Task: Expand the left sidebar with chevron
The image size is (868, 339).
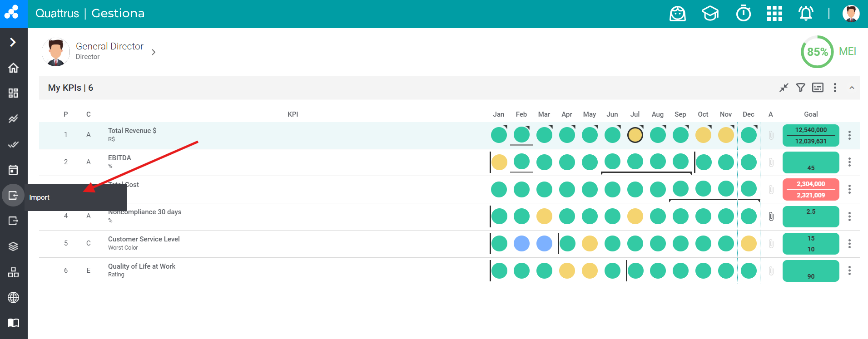Action: pos(13,42)
